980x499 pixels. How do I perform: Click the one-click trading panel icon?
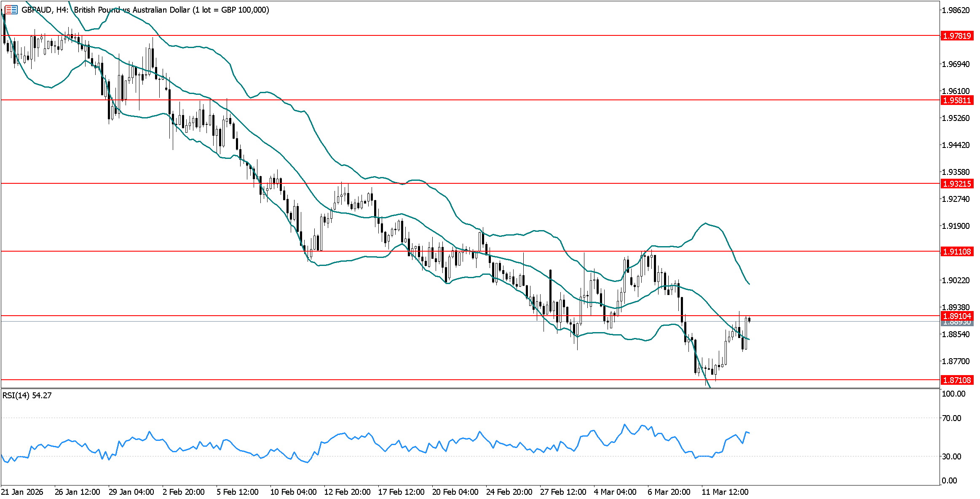pos(11,9)
